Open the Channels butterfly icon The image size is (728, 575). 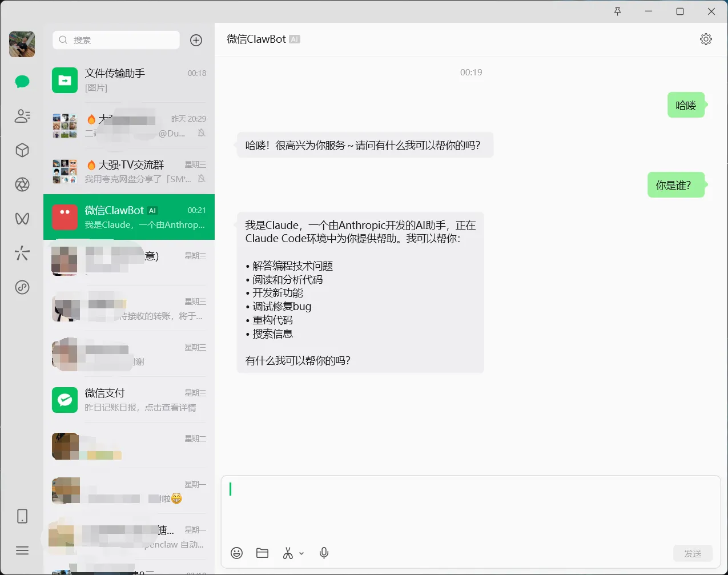tap(22, 219)
